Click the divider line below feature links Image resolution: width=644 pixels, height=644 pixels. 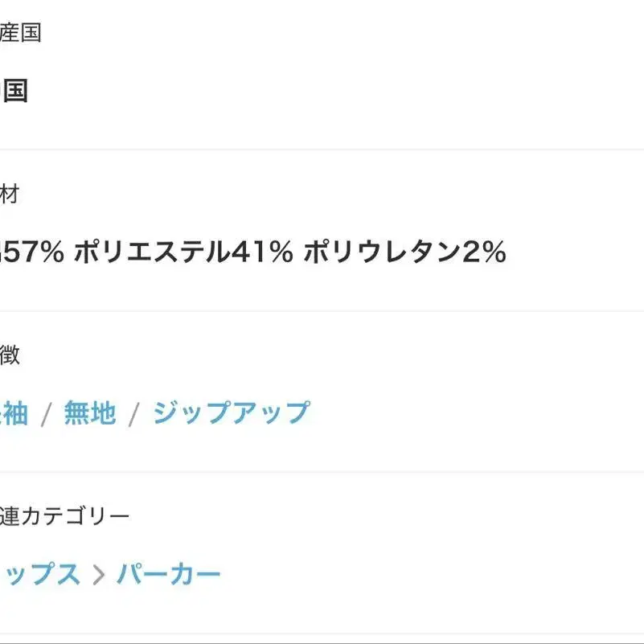(322, 472)
